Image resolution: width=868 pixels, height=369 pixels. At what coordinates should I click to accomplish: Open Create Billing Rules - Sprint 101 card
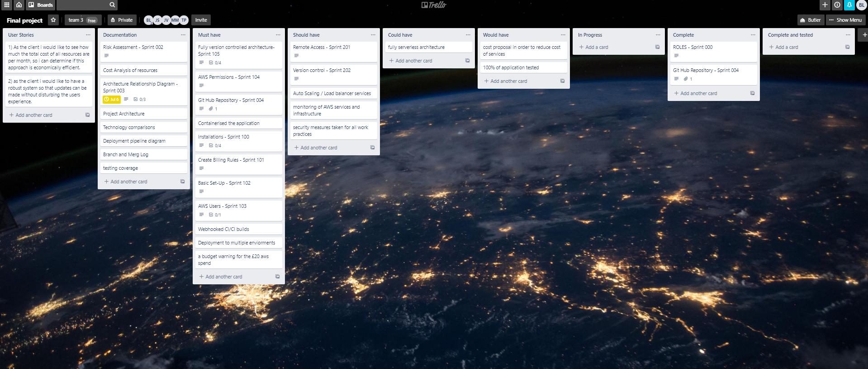(x=239, y=164)
